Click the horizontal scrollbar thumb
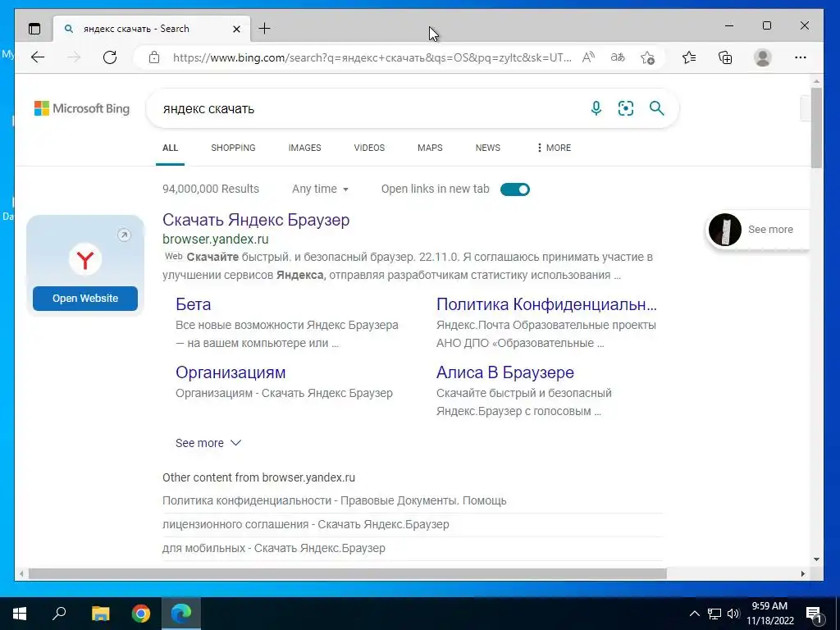 [x=348, y=573]
